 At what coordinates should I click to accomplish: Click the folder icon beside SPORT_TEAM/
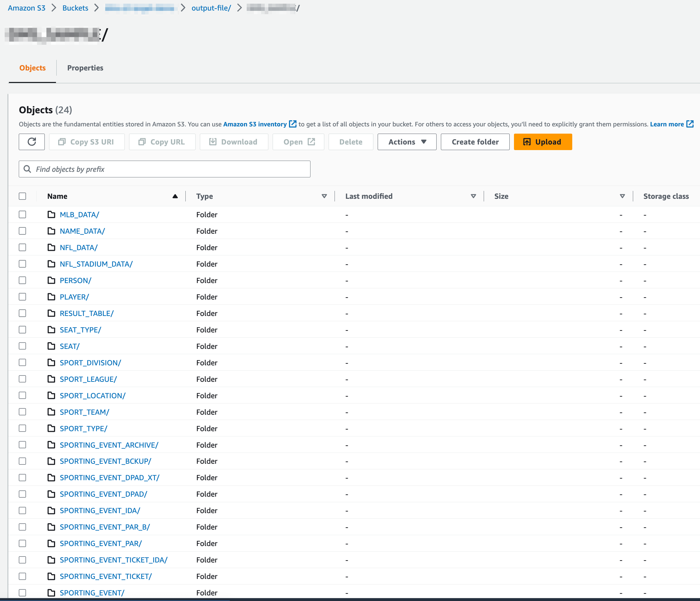click(x=51, y=412)
